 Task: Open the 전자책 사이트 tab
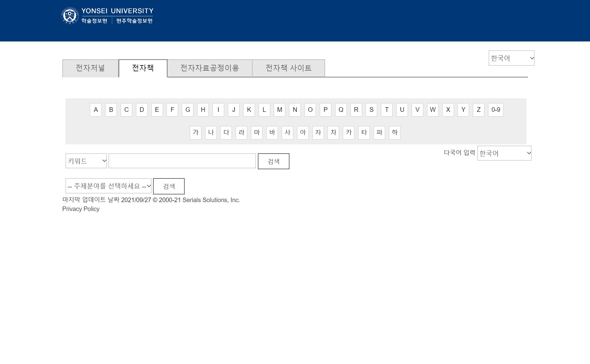click(288, 68)
